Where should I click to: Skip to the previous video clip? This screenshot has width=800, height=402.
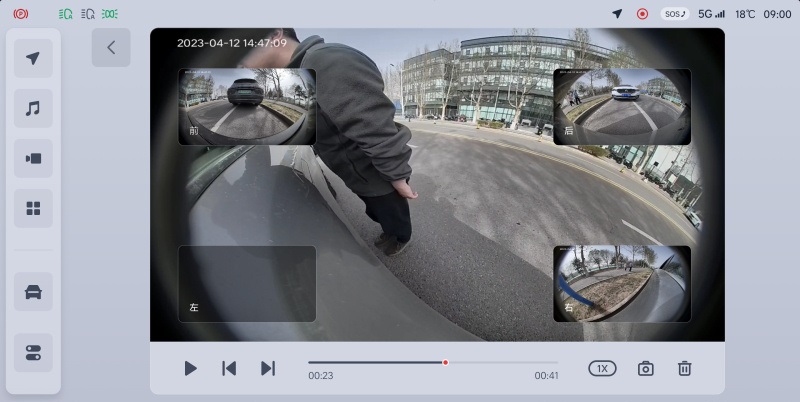coord(229,368)
